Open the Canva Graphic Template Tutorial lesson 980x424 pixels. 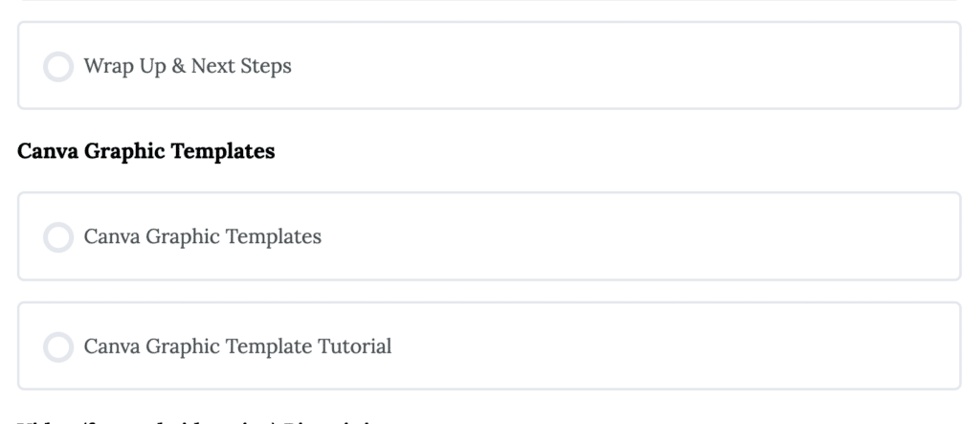[x=237, y=346]
